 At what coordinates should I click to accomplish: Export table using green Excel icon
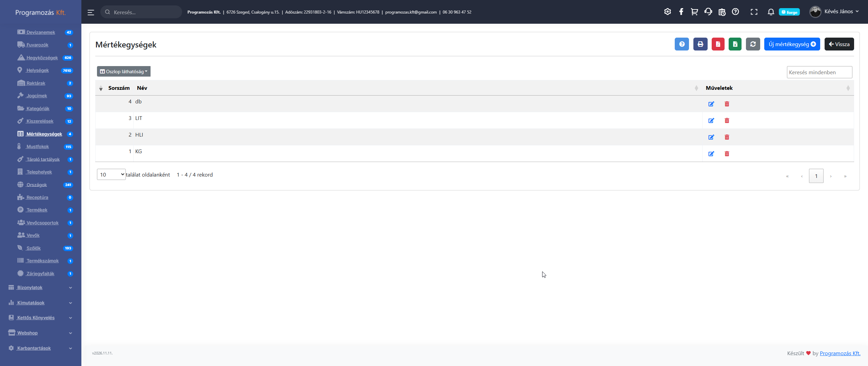pyautogui.click(x=735, y=44)
